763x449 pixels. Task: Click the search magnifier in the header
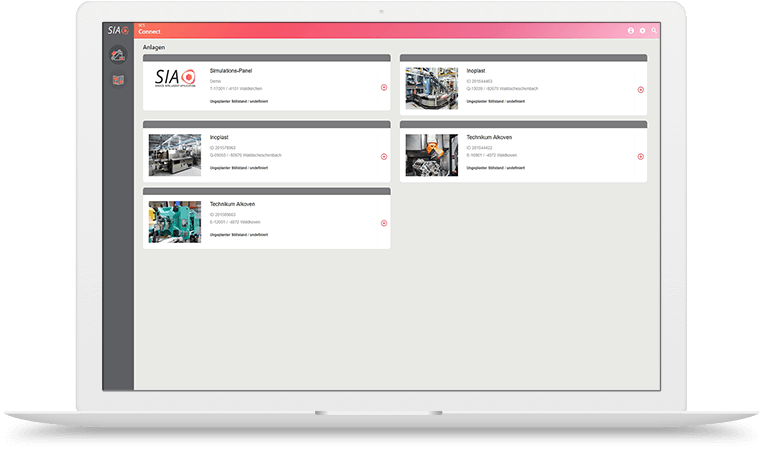coord(654,31)
